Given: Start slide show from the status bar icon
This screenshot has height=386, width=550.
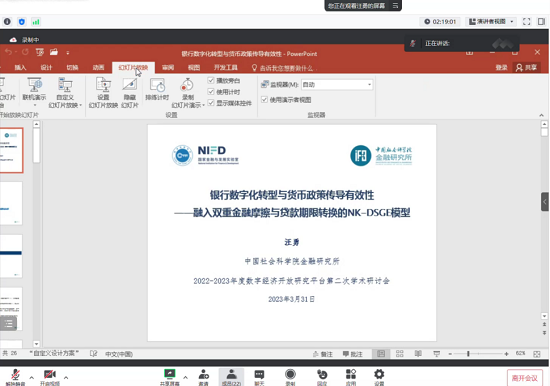Looking at the screenshot, I should pos(437,354).
